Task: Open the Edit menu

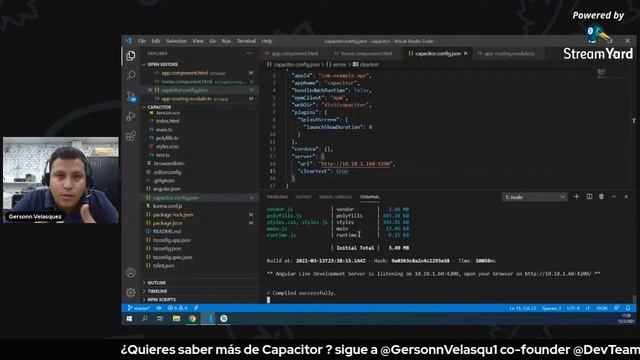Action: [156, 41]
